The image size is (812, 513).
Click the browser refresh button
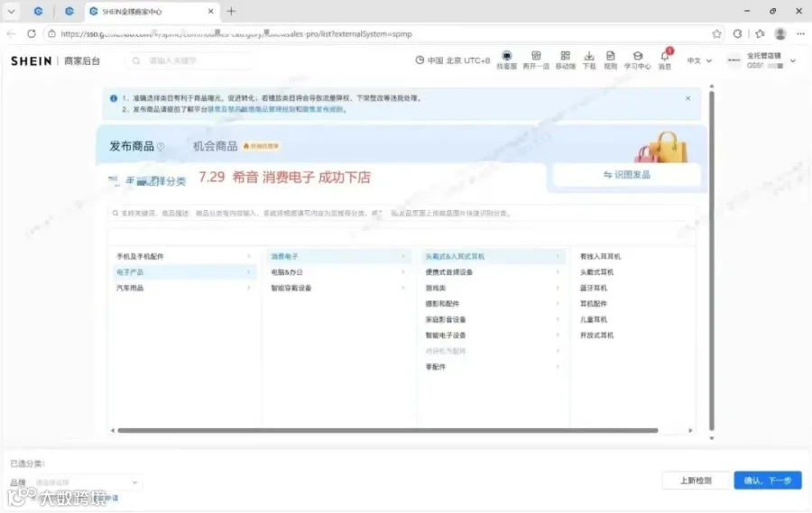[x=32, y=33]
